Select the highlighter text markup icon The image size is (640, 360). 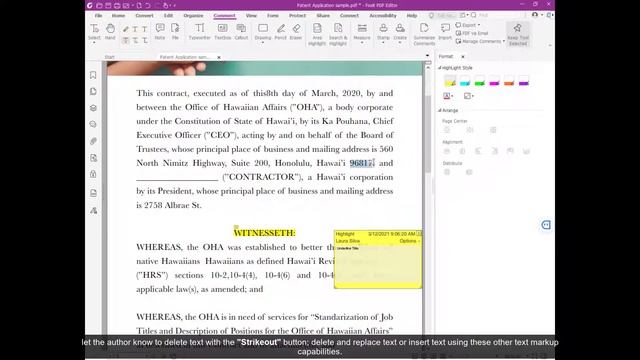coord(126,29)
